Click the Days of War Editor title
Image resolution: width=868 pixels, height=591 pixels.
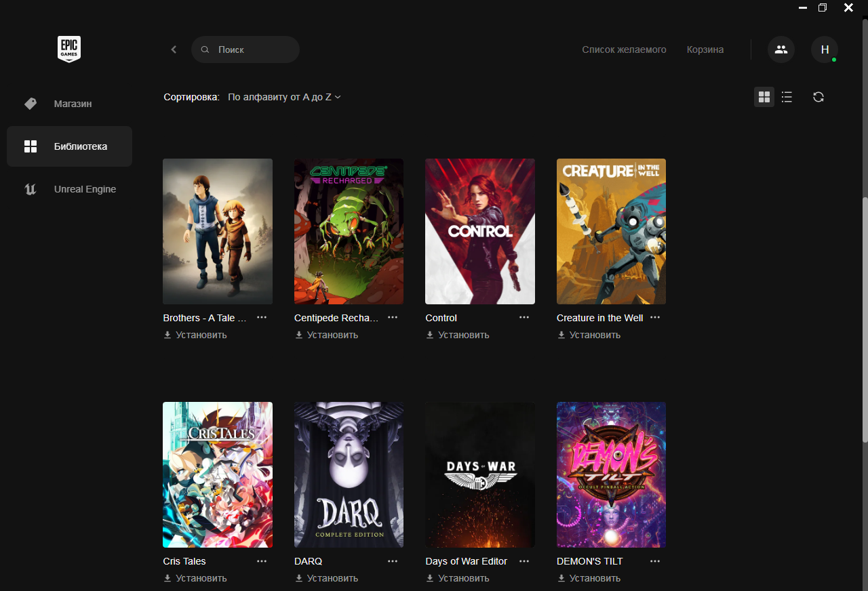click(x=467, y=561)
